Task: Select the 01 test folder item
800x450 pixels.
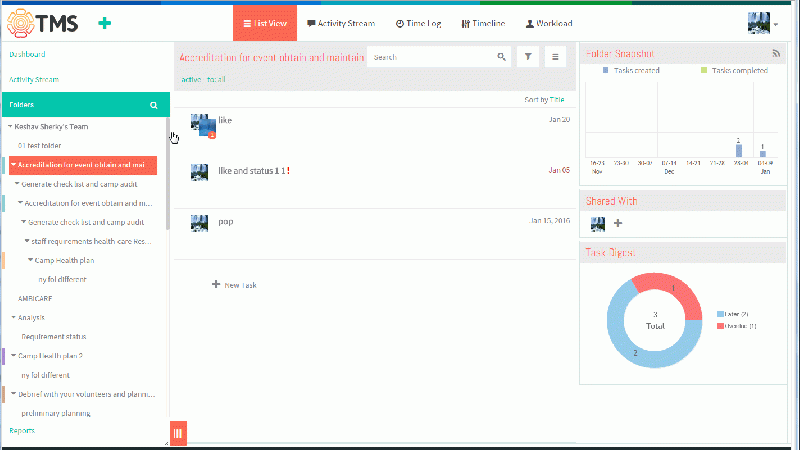Action: tap(39, 145)
